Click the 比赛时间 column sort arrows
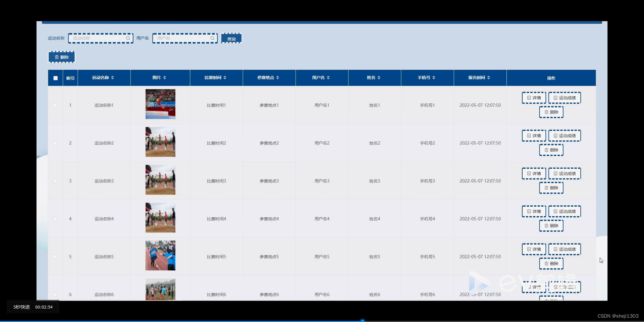644x322 pixels. tap(225, 77)
